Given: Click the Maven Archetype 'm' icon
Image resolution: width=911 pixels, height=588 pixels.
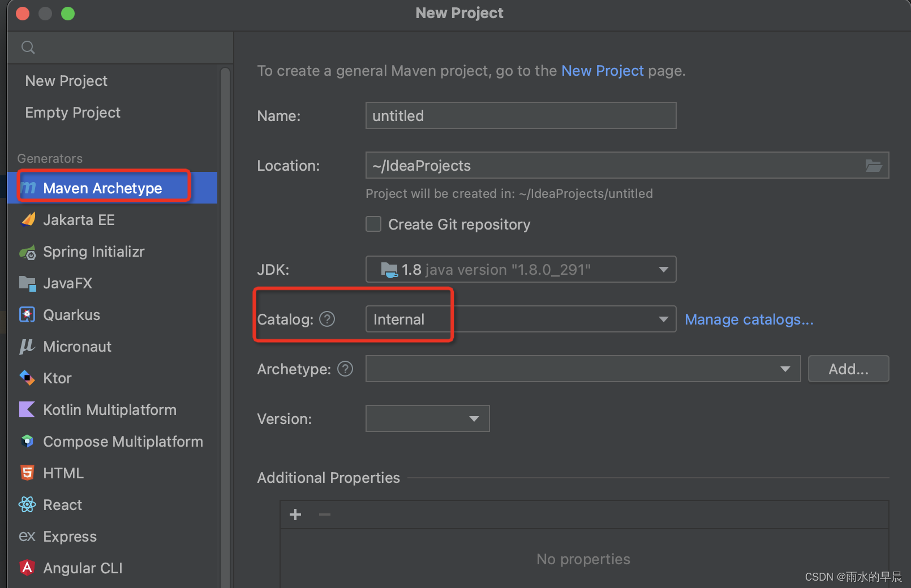Looking at the screenshot, I should click(28, 188).
